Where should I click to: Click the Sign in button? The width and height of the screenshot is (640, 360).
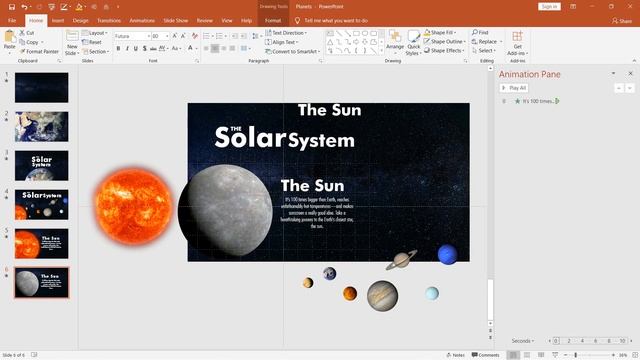coord(549,7)
